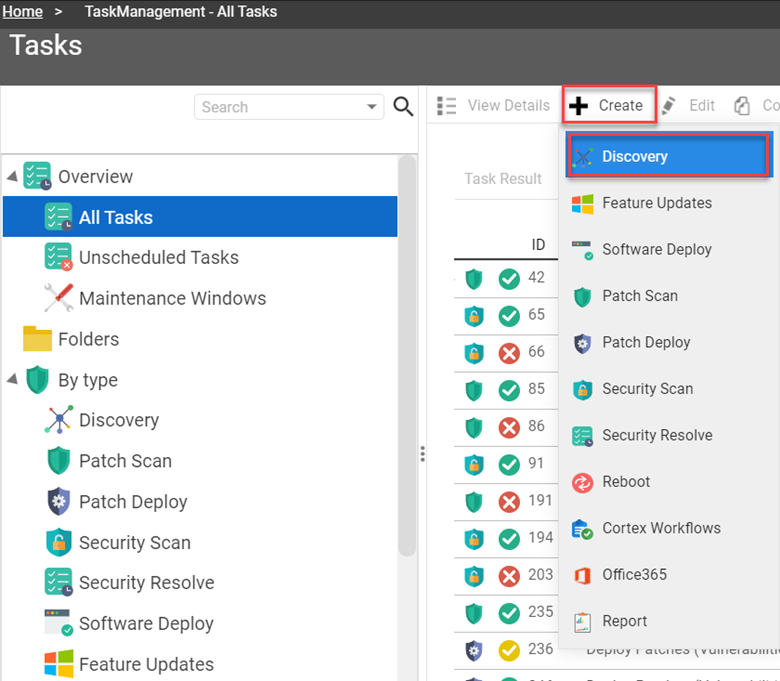This screenshot has height=681, width=780.
Task: Select All Tasks in the tree
Action: 200,217
